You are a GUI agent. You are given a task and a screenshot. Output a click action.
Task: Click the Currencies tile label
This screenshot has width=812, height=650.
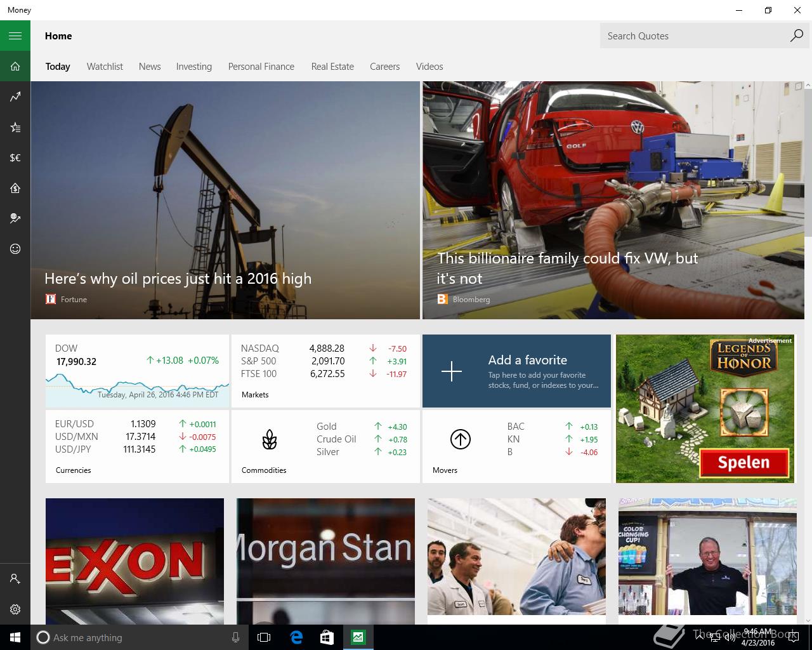pos(73,470)
